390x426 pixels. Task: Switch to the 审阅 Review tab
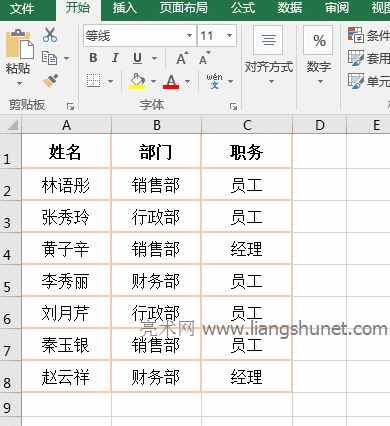[x=337, y=8]
